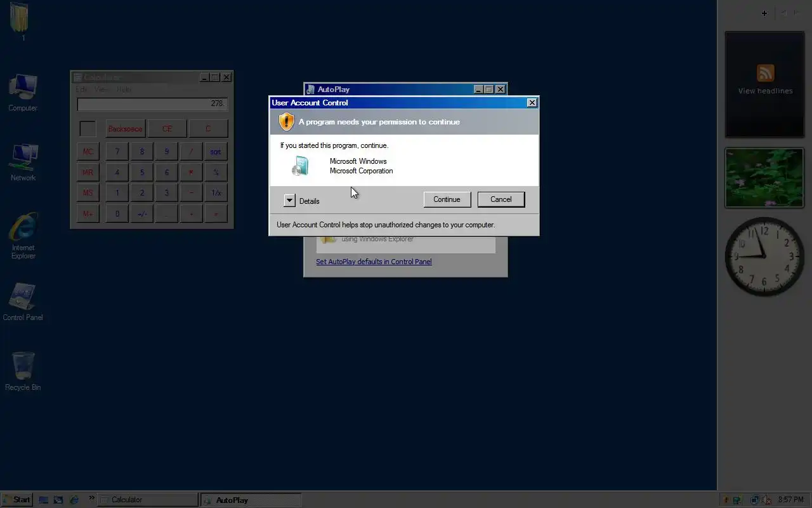Viewport: 812px width, 508px height.
Task: Click the 1/x button in Calculator
Action: [x=216, y=193]
